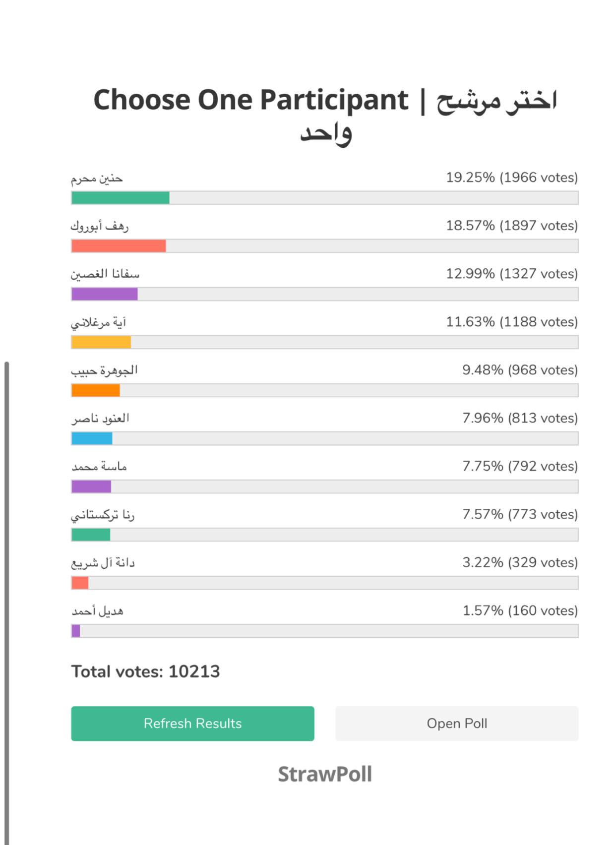Click the red 3.22% result bar
Screen dimensions: 616x845
tap(80, 583)
